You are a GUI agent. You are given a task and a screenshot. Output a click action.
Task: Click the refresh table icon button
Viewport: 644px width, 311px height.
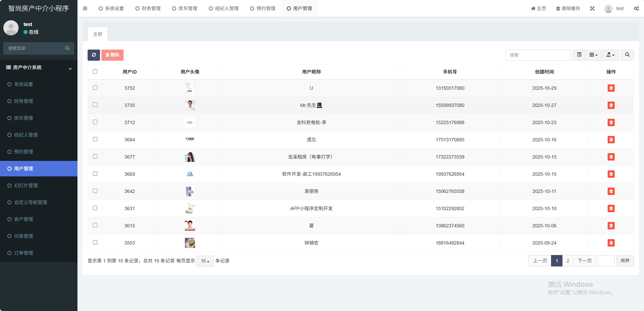pyautogui.click(x=94, y=55)
